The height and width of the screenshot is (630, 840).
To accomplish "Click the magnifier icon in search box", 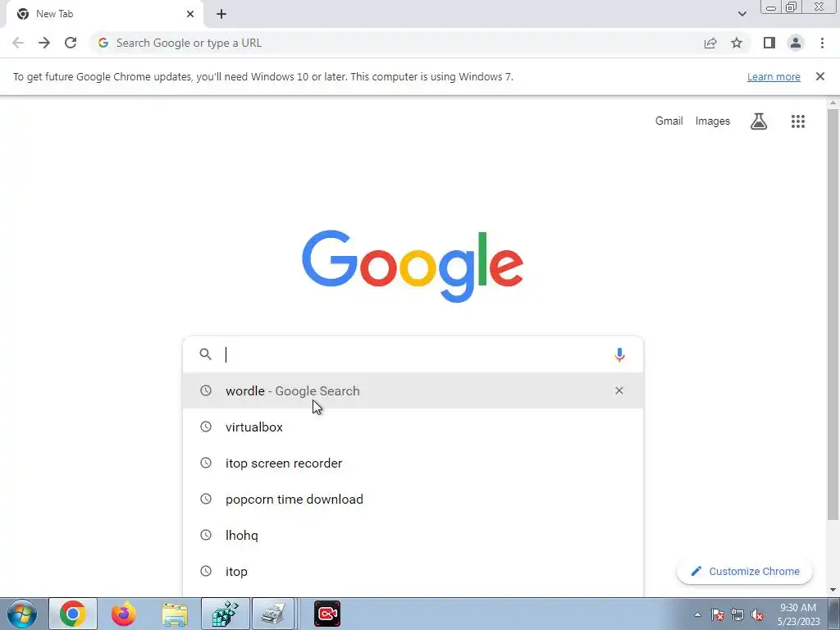I will (x=206, y=354).
